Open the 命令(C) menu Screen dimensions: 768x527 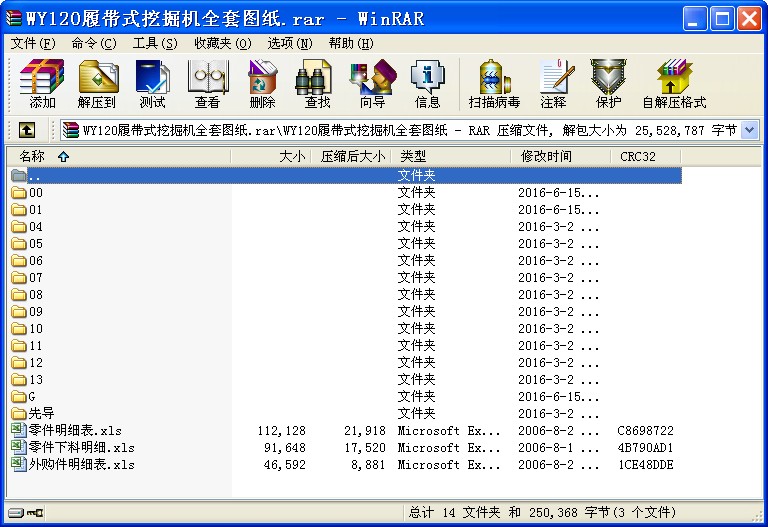point(94,44)
